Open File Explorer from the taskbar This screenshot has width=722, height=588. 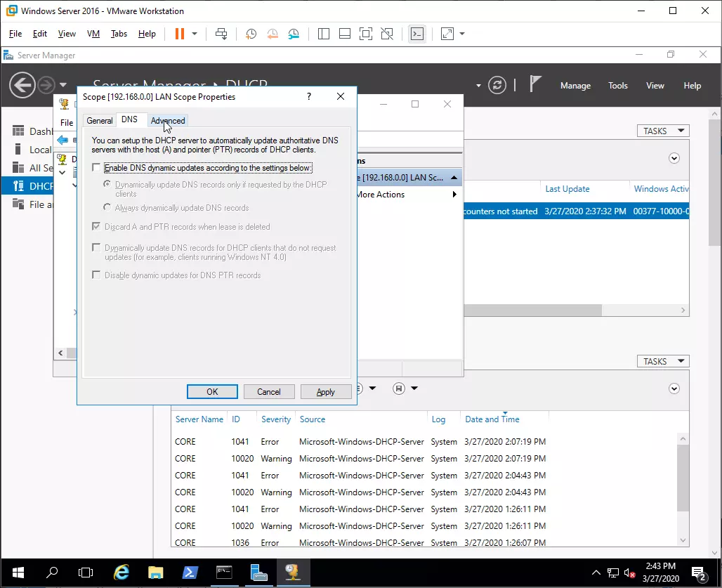pos(156,573)
